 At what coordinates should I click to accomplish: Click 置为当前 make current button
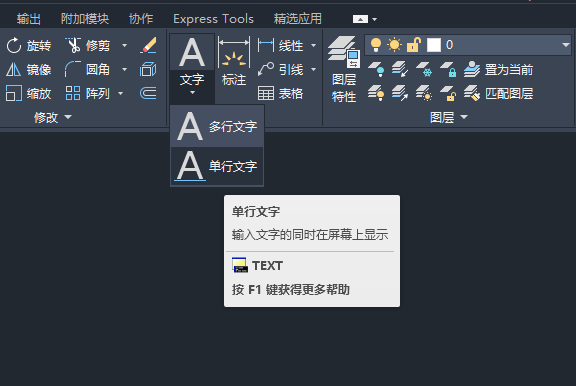pyautogui.click(x=498, y=69)
